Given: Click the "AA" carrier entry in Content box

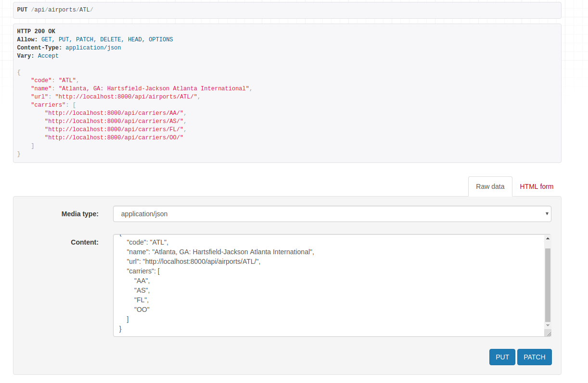Looking at the screenshot, I should [142, 281].
